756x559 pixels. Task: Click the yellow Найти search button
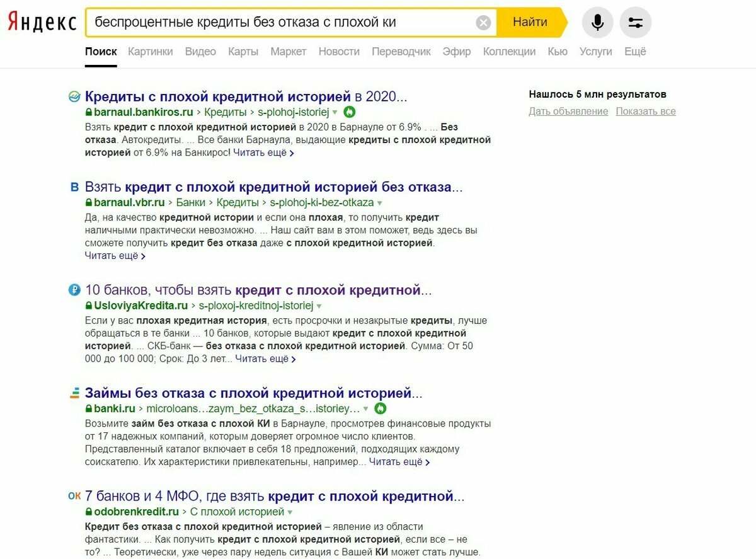click(530, 23)
